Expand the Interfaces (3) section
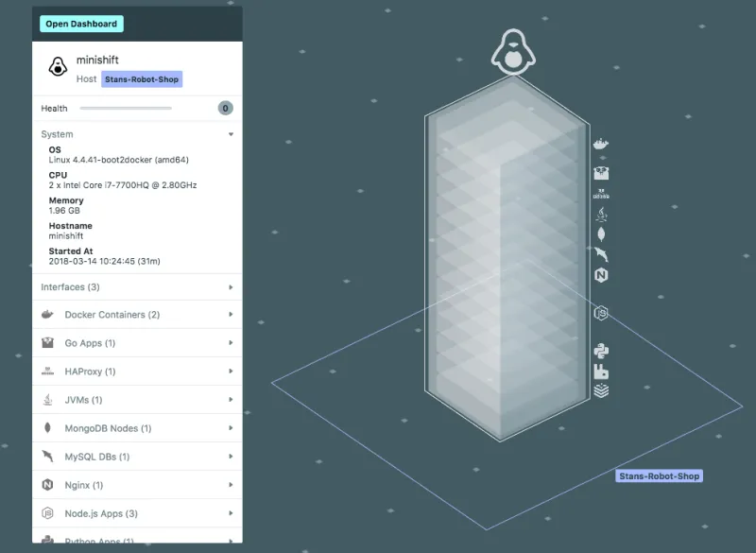Screen dimensions: 756x553 coord(231,286)
